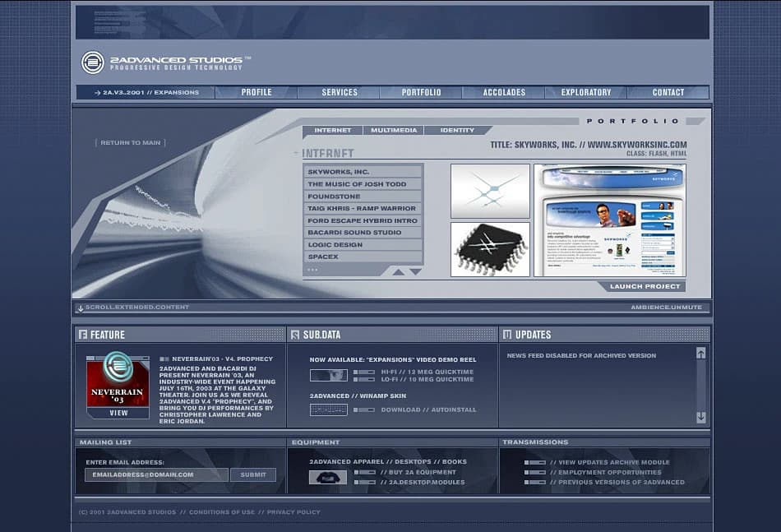Open Skyworks chip thumbnail
The width and height of the screenshot is (781, 532).
pos(490,249)
